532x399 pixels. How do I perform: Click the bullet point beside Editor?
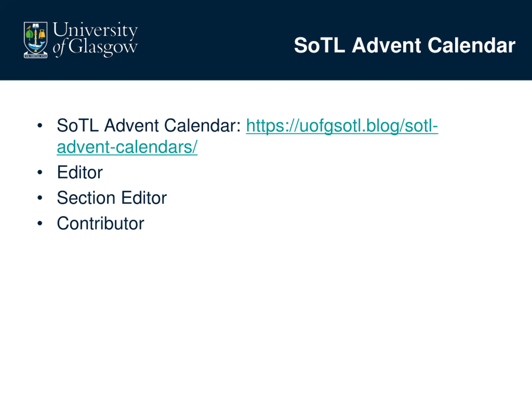click(x=40, y=172)
